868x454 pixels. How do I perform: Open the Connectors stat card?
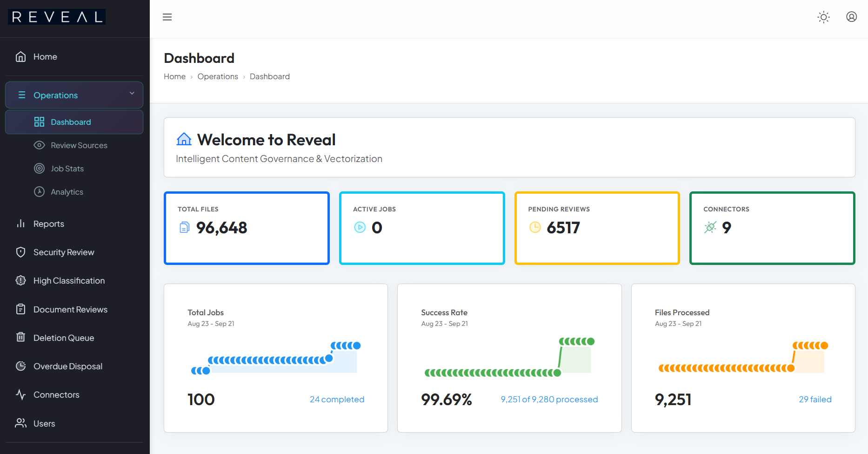[772, 228]
